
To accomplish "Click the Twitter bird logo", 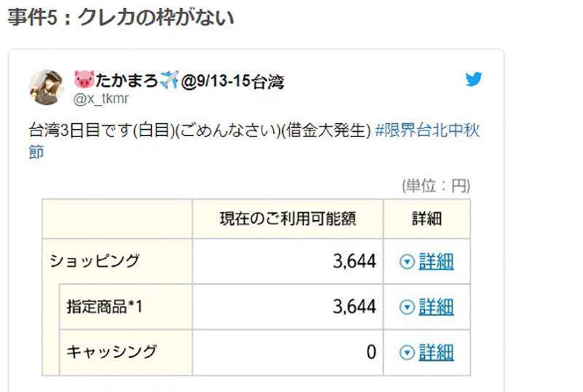I will (x=474, y=79).
